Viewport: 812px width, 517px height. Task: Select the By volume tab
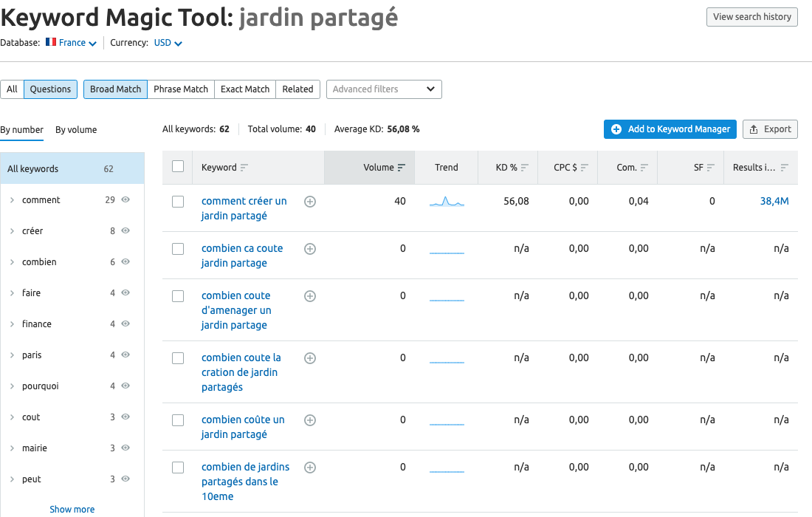coord(76,129)
